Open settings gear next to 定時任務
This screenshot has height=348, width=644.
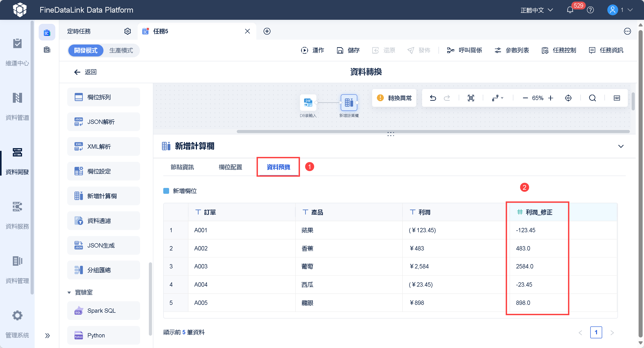pos(127,31)
